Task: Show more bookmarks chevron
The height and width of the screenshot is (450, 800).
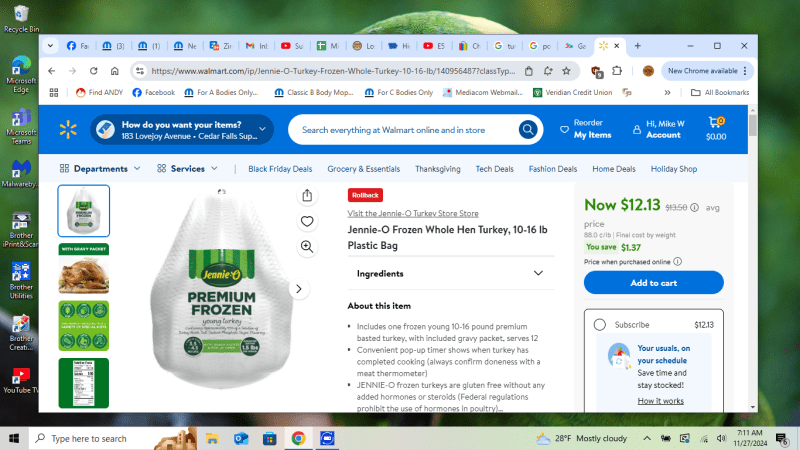Action: pyautogui.click(x=667, y=92)
